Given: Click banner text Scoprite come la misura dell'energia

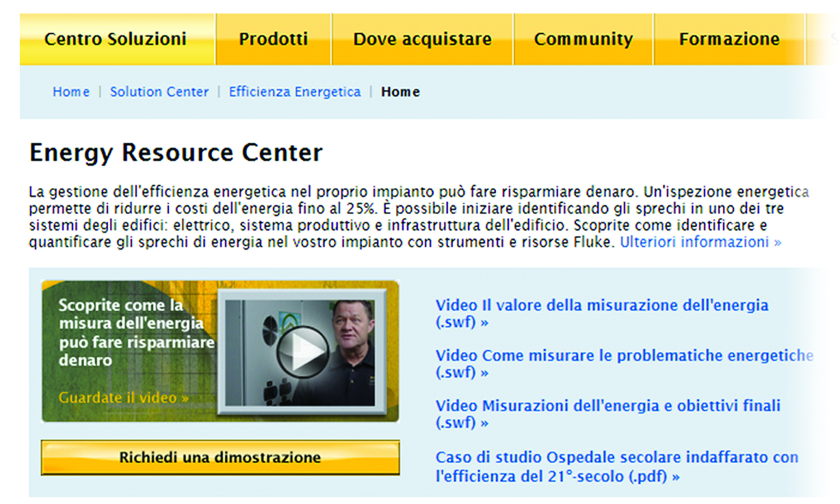Looking at the screenshot, I should pyautogui.click(x=137, y=332).
